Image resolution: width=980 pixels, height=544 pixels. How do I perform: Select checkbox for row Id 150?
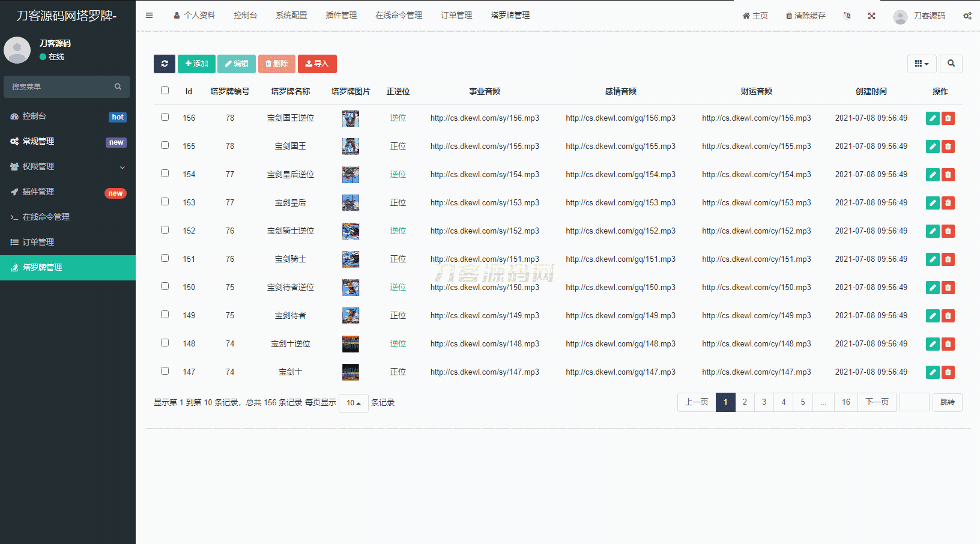pos(165,286)
